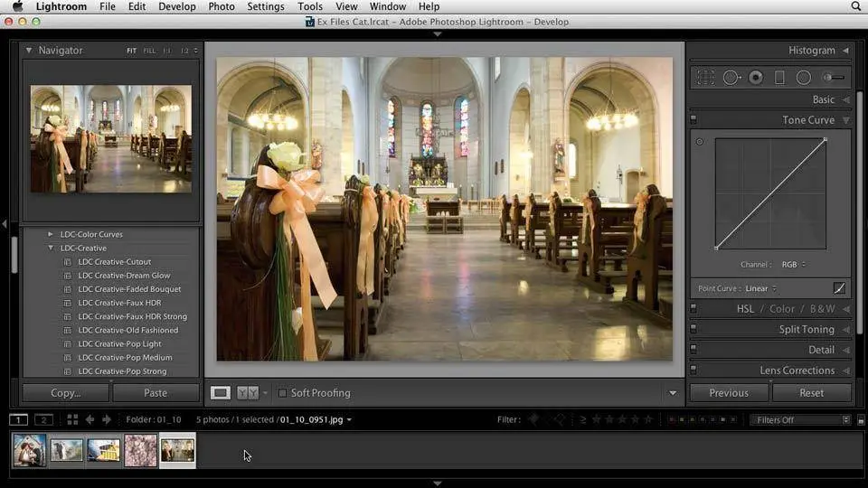868x488 pixels.
Task: Open the Point Curve Linear dropdown
Action: point(759,288)
